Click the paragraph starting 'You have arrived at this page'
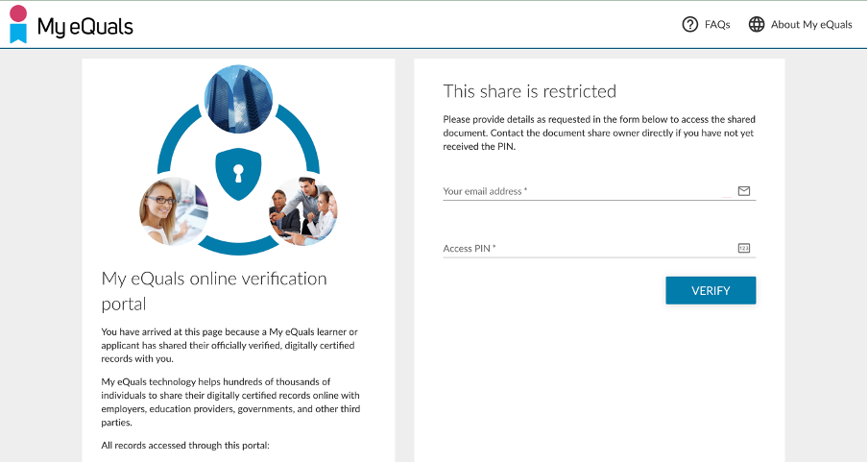The image size is (868, 463). (229, 345)
